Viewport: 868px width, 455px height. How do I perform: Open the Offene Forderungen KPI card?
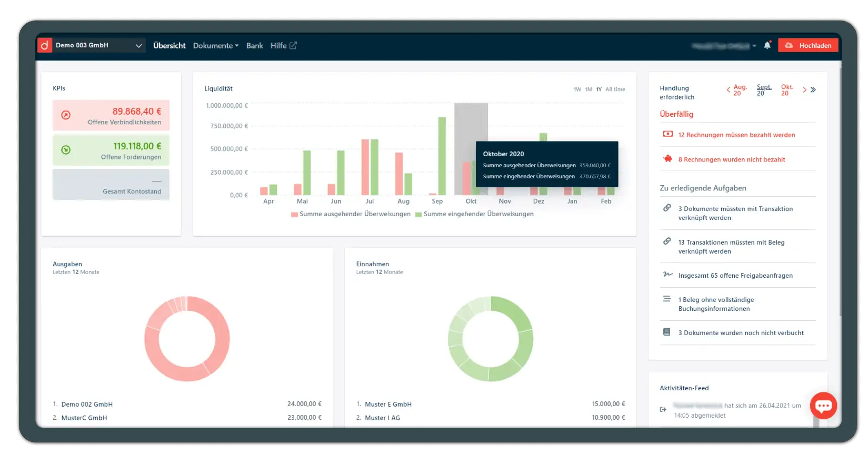pyautogui.click(x=111, y=150)
